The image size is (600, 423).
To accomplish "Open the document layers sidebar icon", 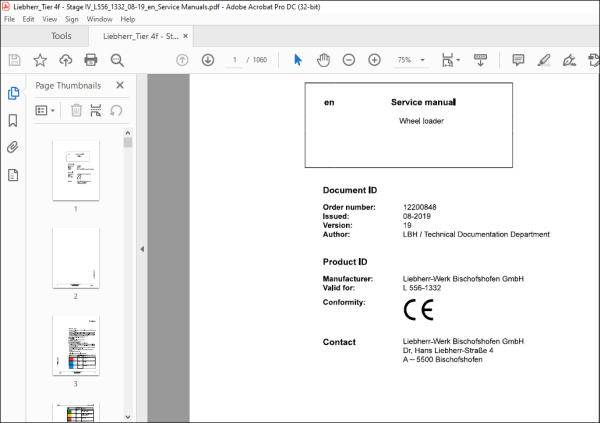I will tap(13, 175).
